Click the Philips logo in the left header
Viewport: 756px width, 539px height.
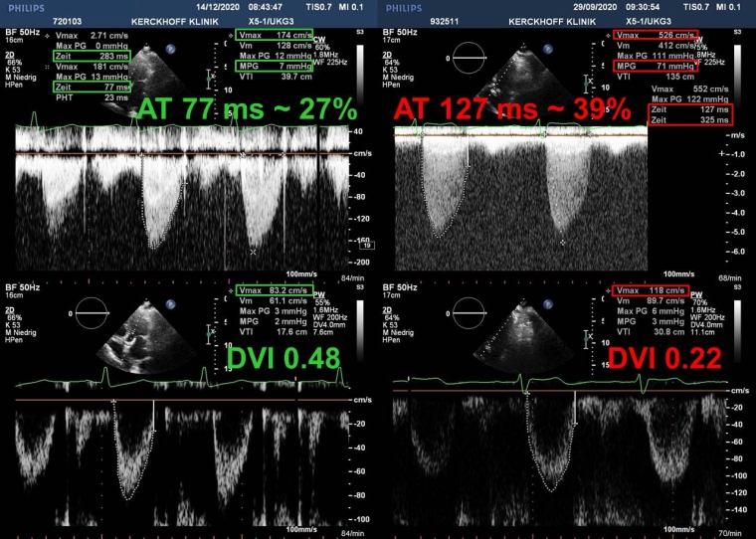(26, 8)
